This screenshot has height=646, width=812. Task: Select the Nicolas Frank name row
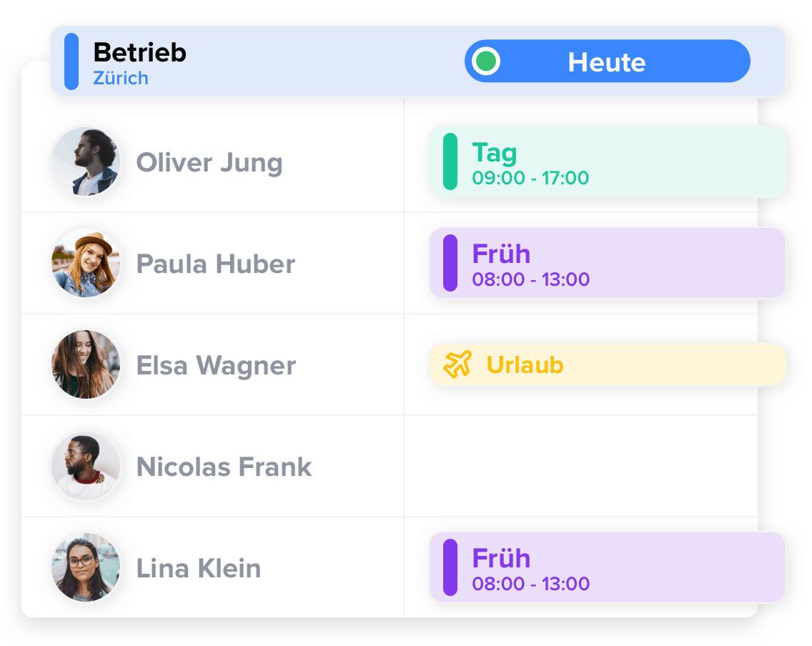212,466
